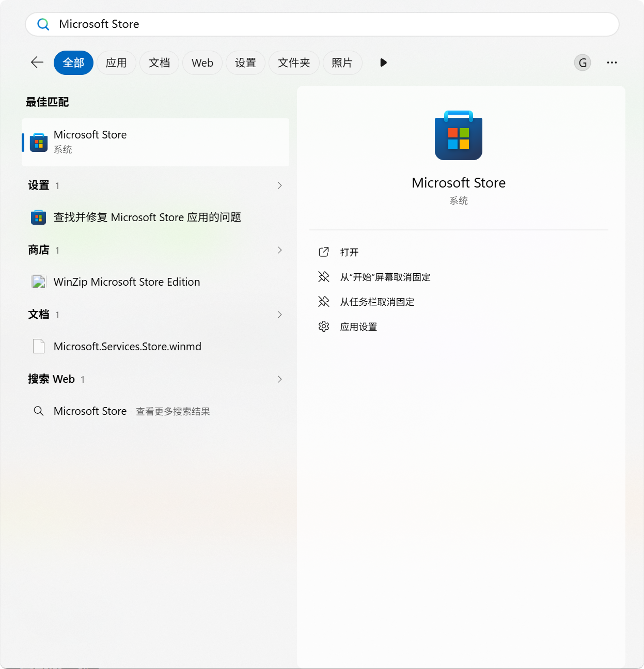Click the store icon beside 查找并修复 result
This screenshot has height=669, width=644.
tap(39, 217)
